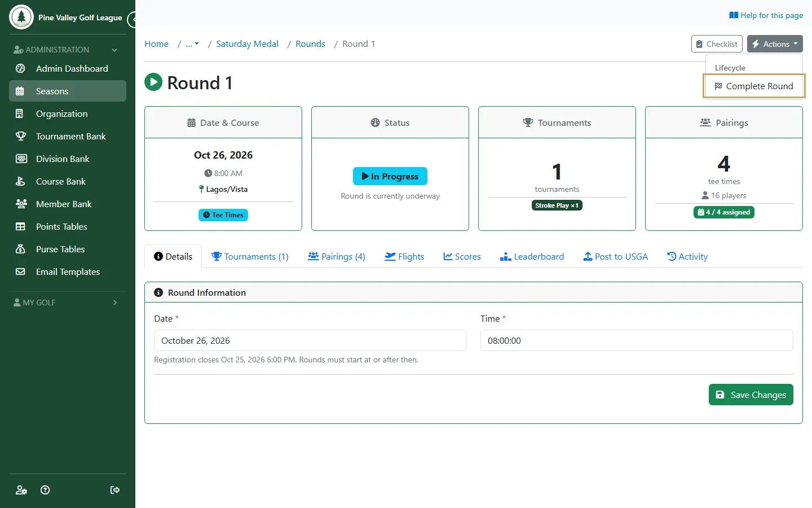Select Complete Round from the Lifecycle menu

[x=754, y=86]
